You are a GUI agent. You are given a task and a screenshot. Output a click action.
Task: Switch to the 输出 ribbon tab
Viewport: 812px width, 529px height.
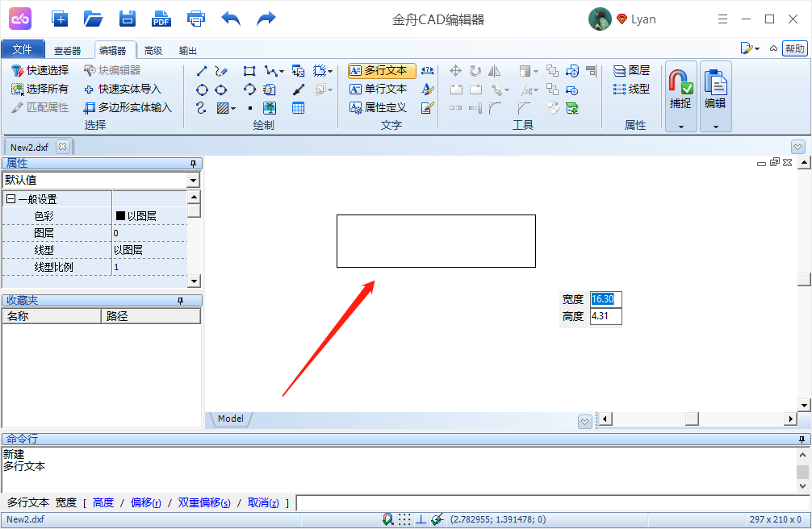(187, 50)
